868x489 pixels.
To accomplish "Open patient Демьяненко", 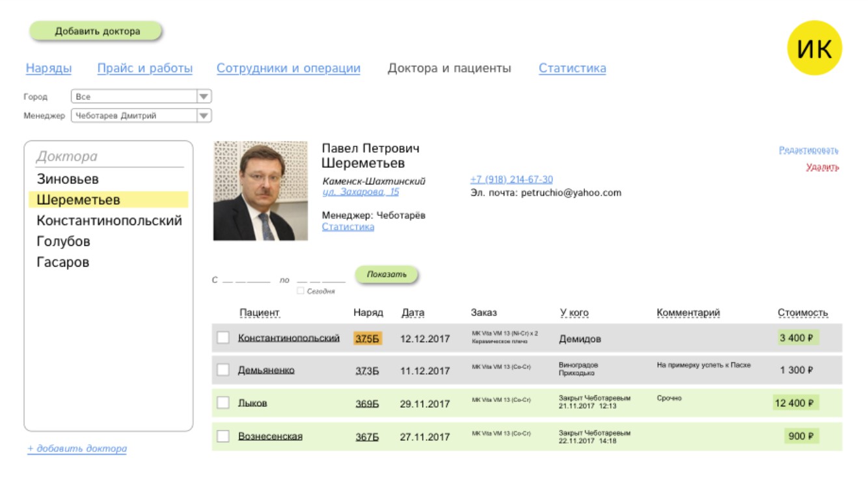I will tap(266, 370).
